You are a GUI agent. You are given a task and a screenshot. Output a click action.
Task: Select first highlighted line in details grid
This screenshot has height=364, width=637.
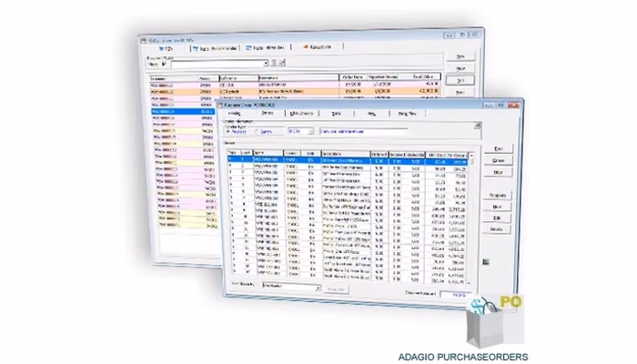(x=348, y=161)
